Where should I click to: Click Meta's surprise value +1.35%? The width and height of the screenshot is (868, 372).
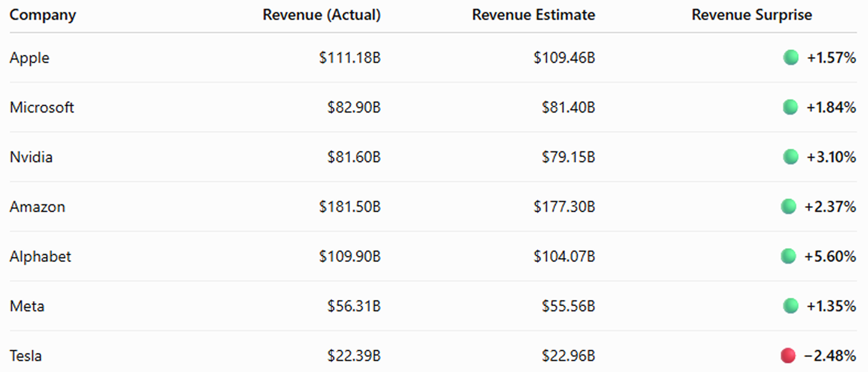tap(831, 306)
